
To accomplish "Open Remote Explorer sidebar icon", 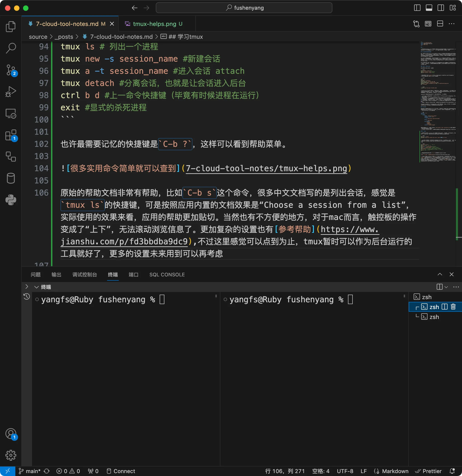I will [x=11, y=113].
